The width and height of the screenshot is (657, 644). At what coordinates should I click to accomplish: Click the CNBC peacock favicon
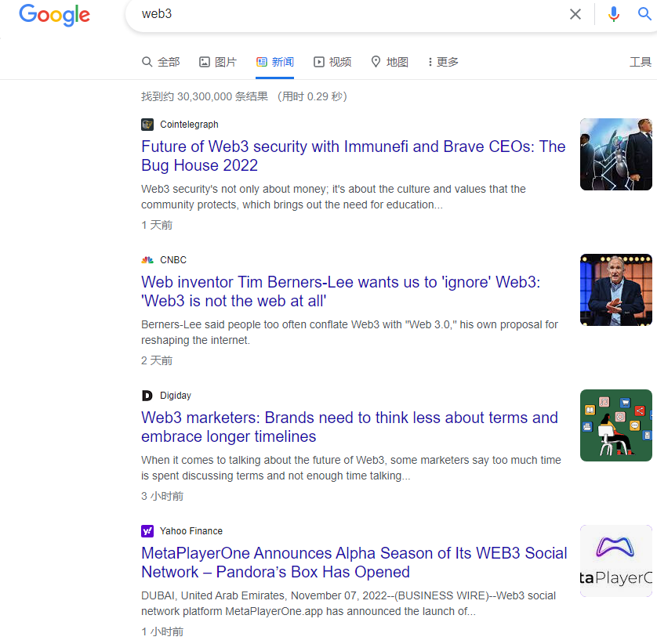pos(147,260)
